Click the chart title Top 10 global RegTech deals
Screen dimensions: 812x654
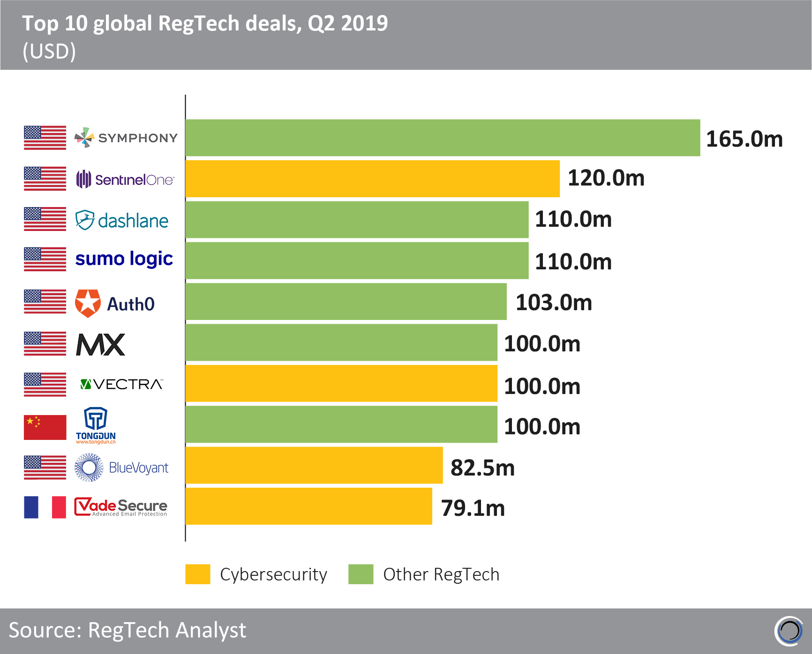[205, 23]
